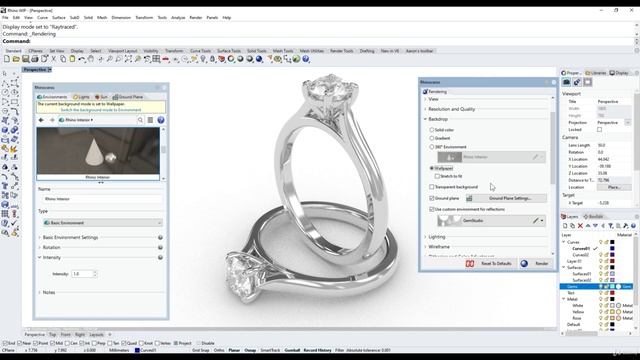Expand the Wireframe section
This screenshot has width=640, height=360.
pos(425,247)
